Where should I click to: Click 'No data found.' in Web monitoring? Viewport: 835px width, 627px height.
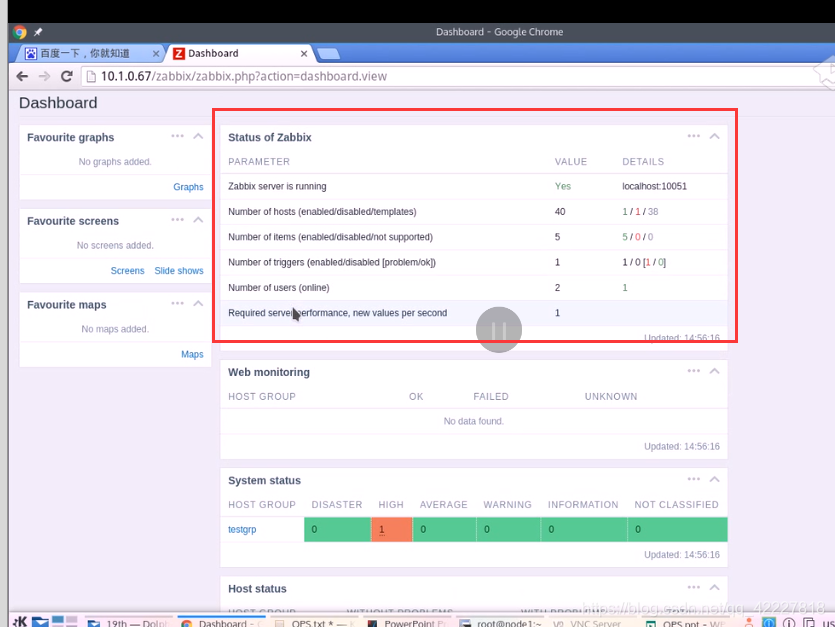[x=474, y=421]
